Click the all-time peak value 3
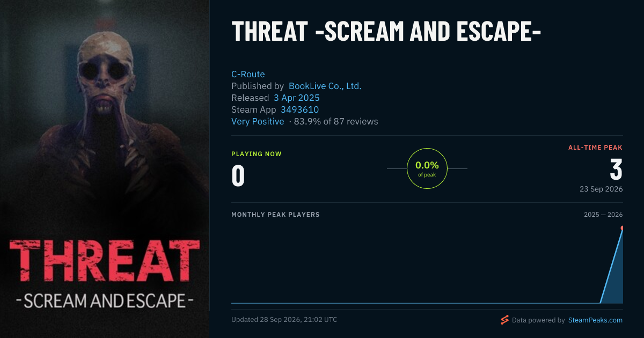The image size is (644, 338). coord(616,169)
